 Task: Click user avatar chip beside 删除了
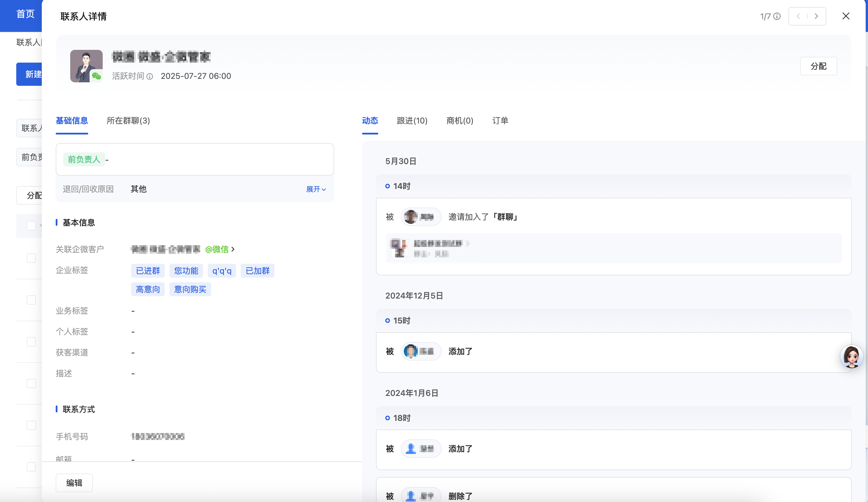pyautogui.click(x=421, y=496)
